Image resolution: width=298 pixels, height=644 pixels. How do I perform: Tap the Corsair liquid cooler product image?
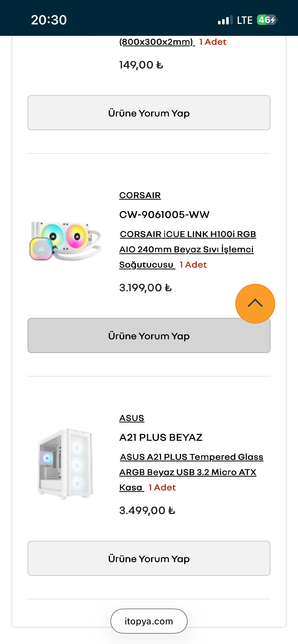66,241
